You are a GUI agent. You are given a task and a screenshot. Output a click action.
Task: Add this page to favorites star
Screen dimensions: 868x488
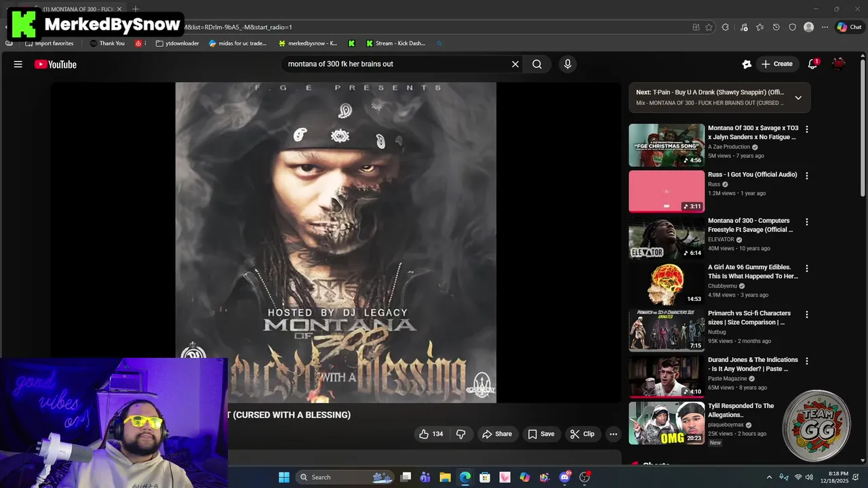click(709, 27)
